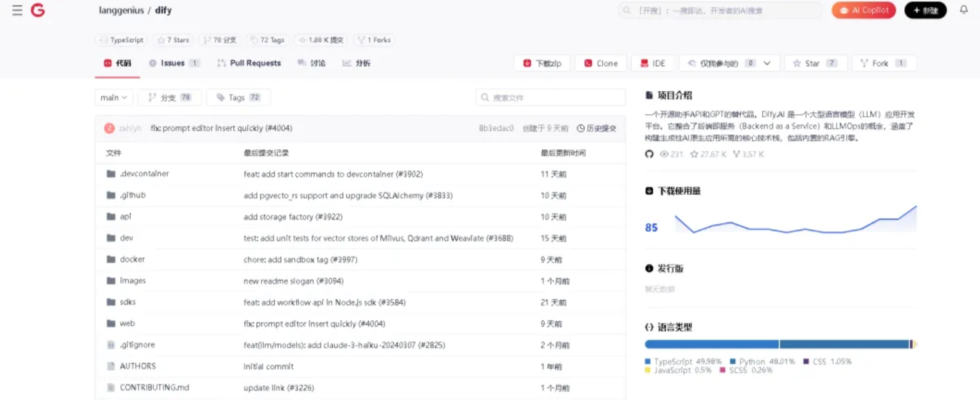Screen dimensions: 980x400
Task: Open the hamburger menu icon
Action: (17, 10)
